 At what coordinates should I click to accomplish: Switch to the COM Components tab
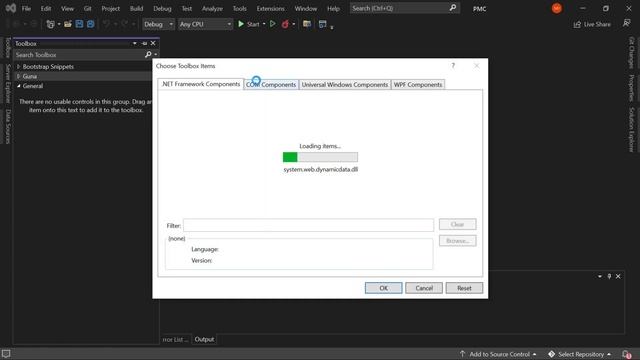(271, 84)
